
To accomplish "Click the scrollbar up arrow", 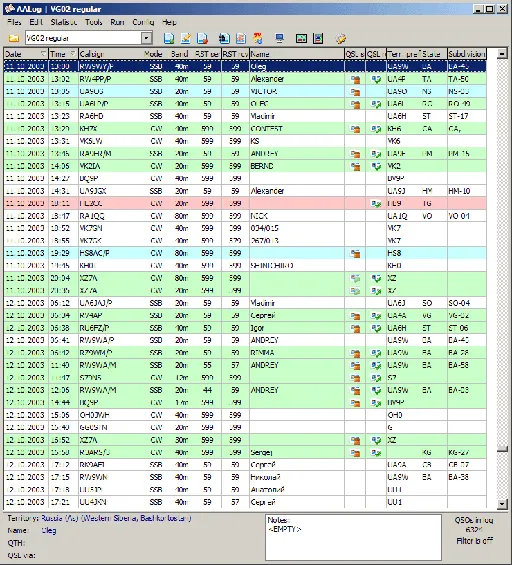I will click(502, 54).
